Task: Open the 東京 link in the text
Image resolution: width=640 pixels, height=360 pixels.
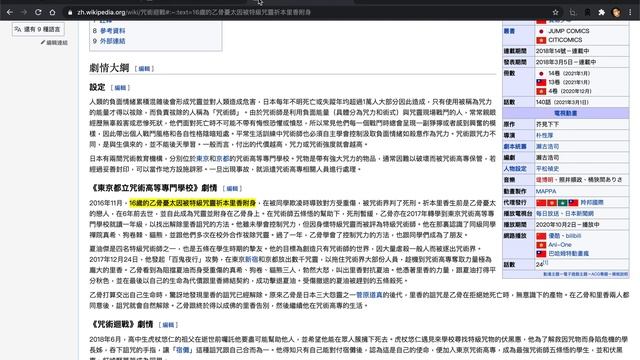Action: [202, 158]
